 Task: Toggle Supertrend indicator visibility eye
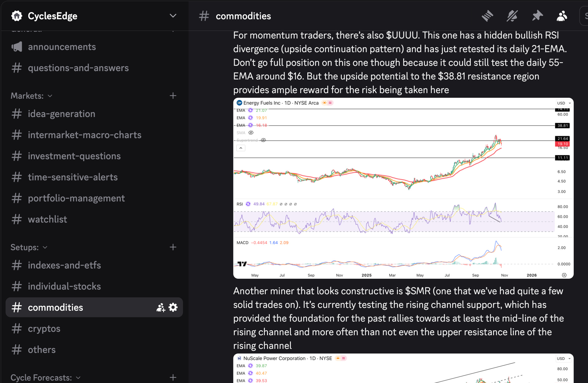tap(263, 140)
